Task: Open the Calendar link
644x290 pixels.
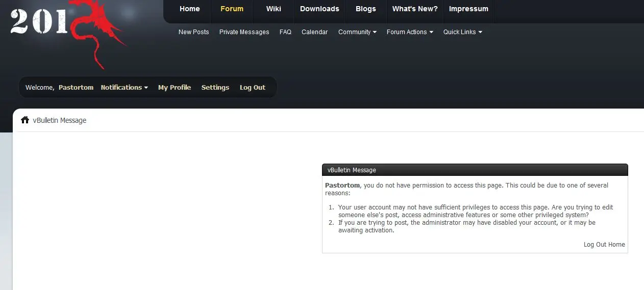Action: click(x=314, y=32)
